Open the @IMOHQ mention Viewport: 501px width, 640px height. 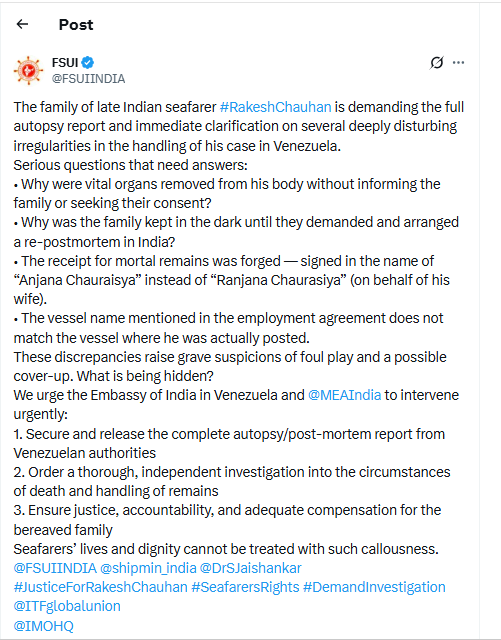click(44, 626)
